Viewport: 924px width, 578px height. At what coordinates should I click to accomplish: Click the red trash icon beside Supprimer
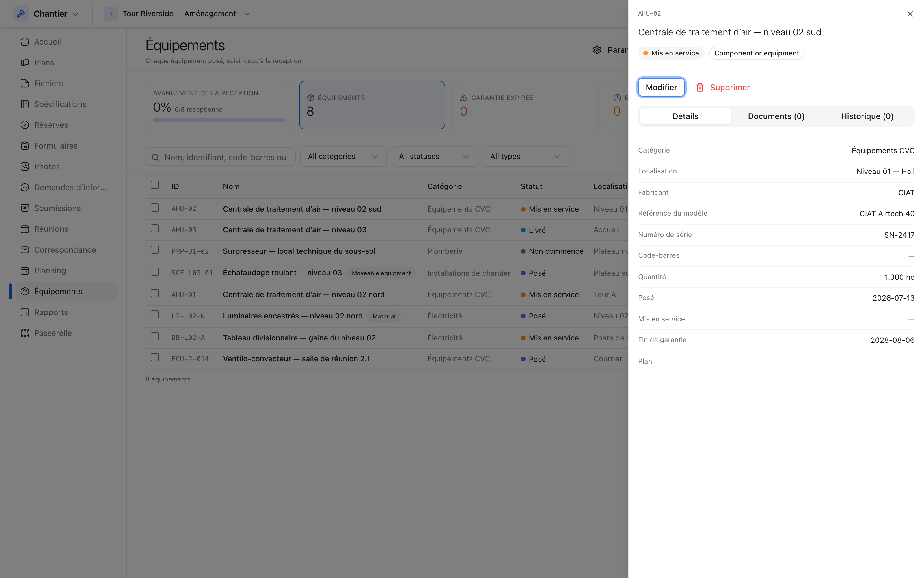point(700,88)
